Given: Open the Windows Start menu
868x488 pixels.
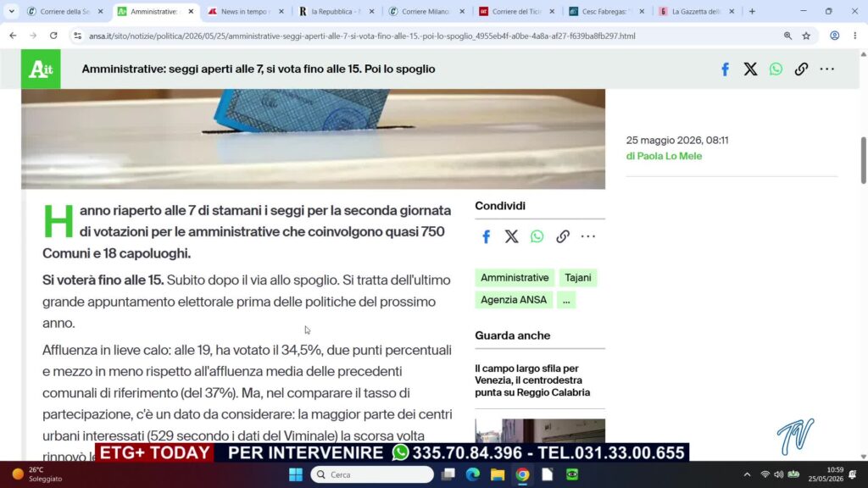Looking at the screenshot, I should pos(296,474).
